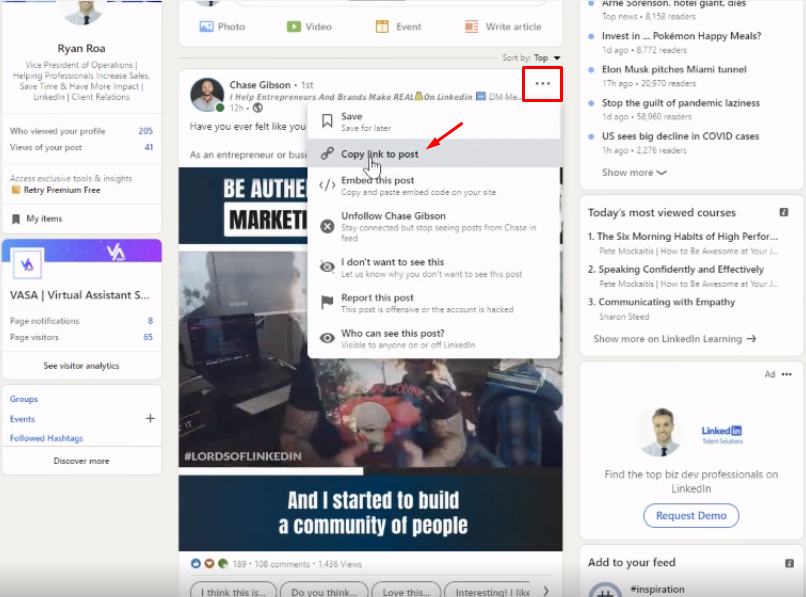The width and height of the screenshot is (806, 597).
Task: Click the info icon on most viewed courses
Action: point(783,212)
